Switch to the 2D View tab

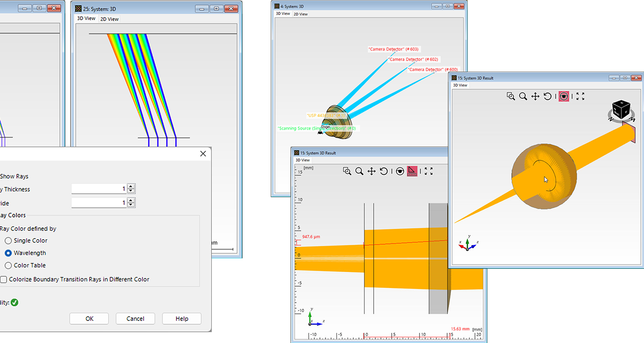[109, 18]
